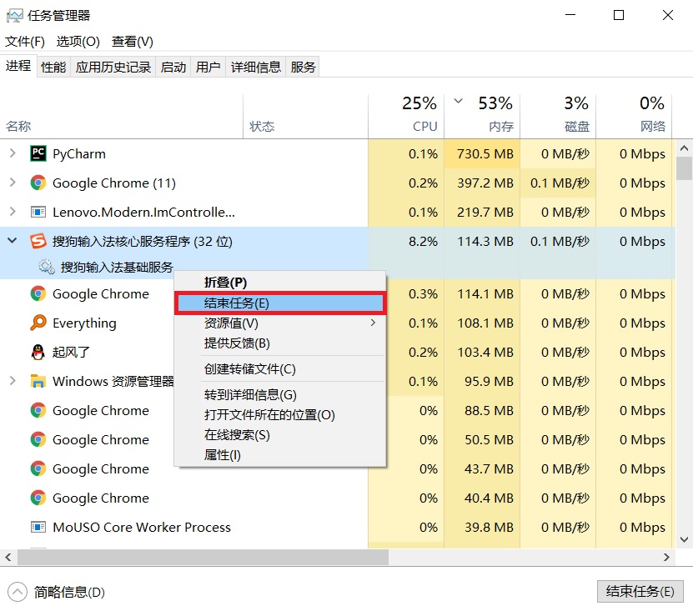Click the Everything search app icon
Image resolution: width=693 pixels, height=616 pixels.
pyautogui.click(x=38, y=323)
